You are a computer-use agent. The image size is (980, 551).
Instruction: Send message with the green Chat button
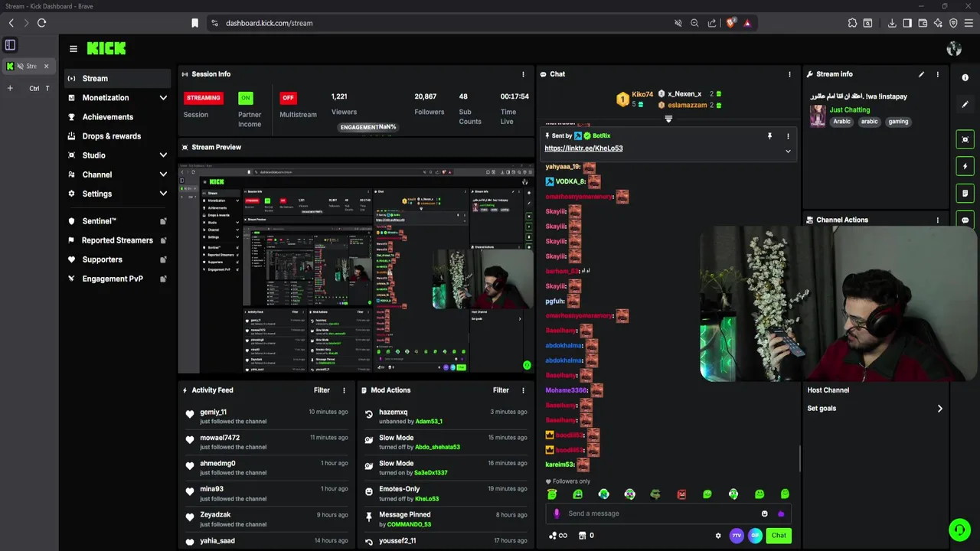point(779,536)
